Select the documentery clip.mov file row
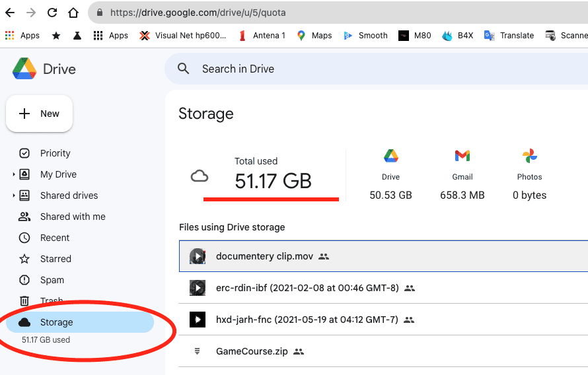588x375 pixels. click(x=384, y=256)
